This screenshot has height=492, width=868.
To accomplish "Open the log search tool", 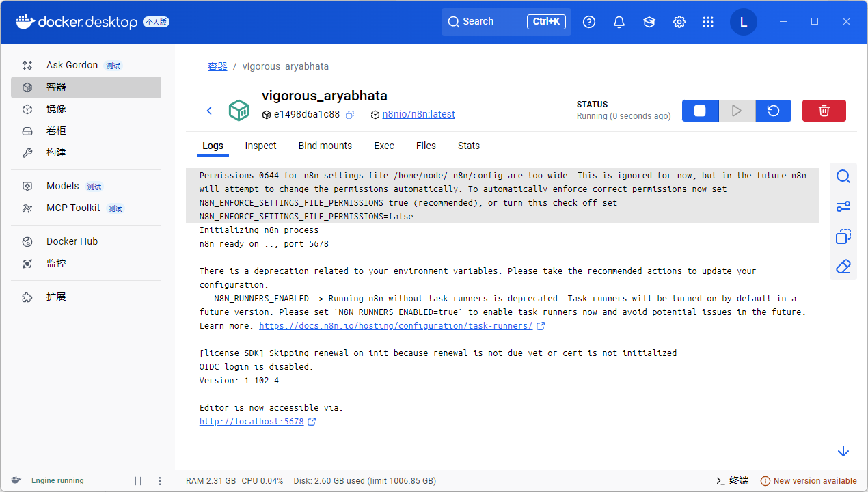I will click(843, 177).
